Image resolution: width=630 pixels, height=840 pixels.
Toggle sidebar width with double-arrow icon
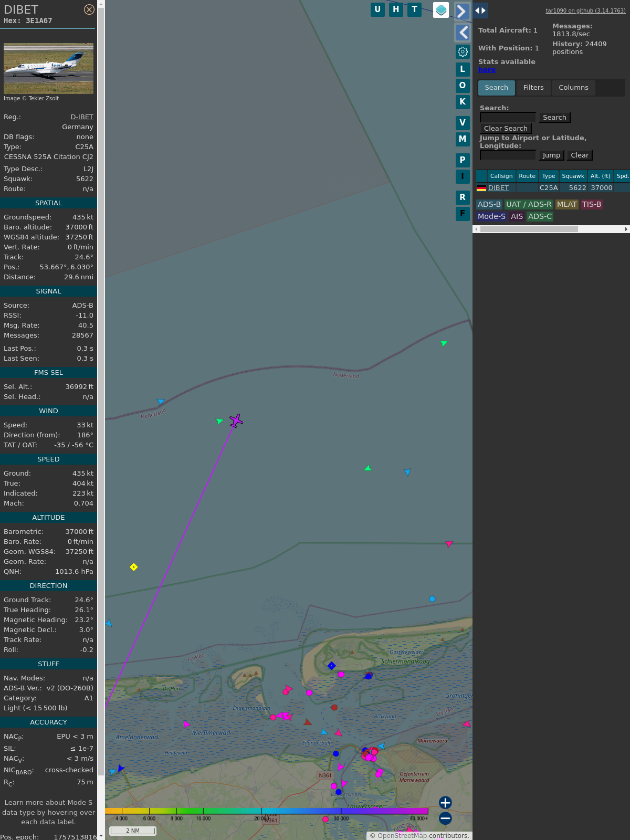tap(480, 10)
